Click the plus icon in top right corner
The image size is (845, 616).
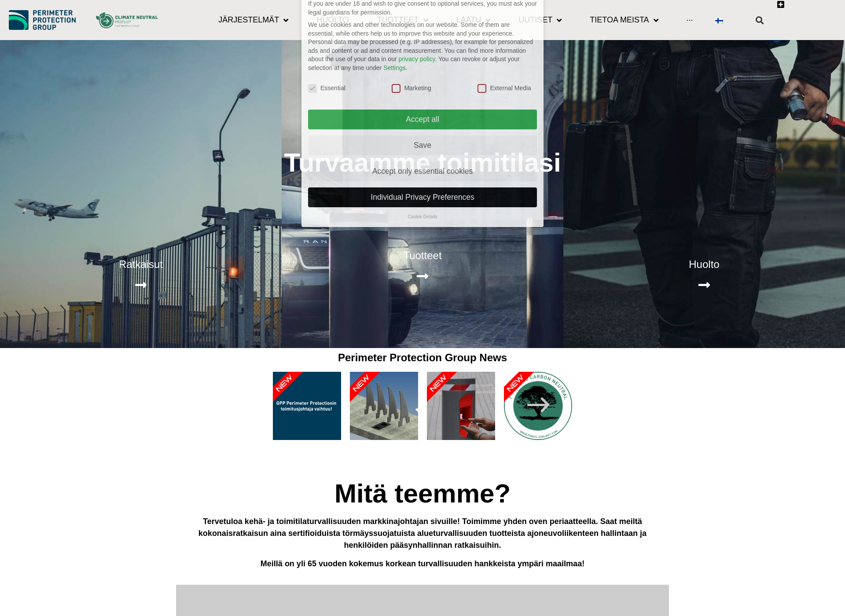coord(781,4)
